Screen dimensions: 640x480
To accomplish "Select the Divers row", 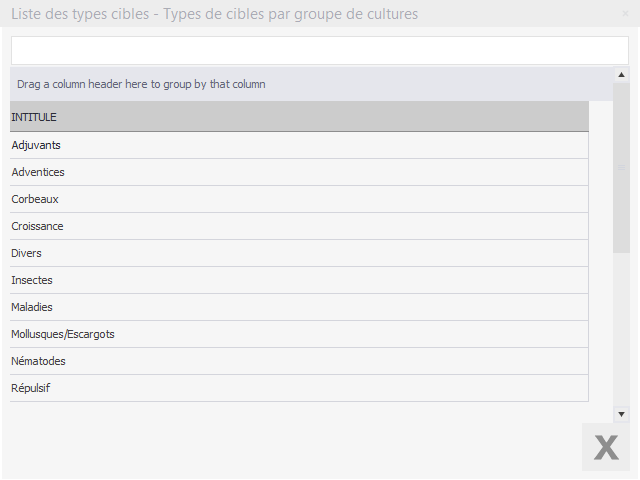I will coord(299,253).
